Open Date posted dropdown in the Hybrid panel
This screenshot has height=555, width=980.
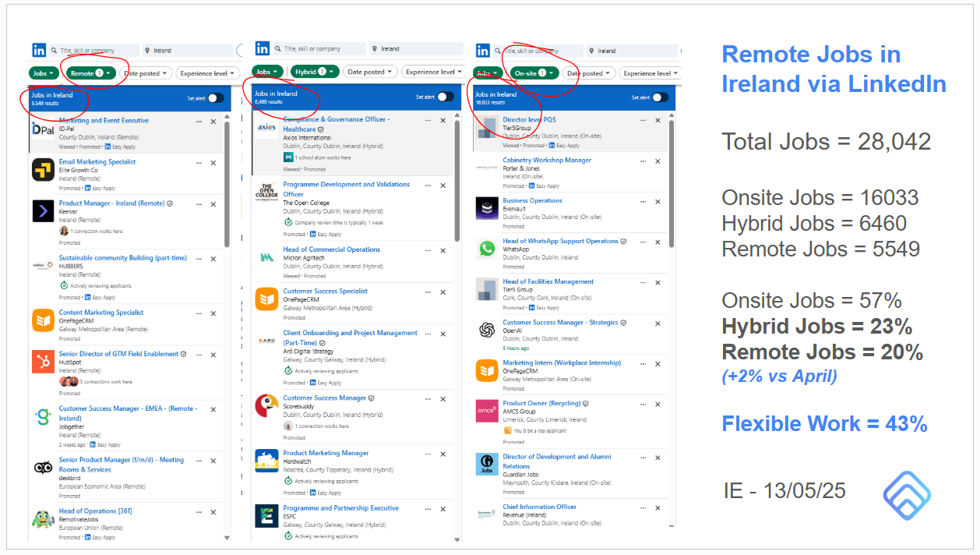(370, 72)
